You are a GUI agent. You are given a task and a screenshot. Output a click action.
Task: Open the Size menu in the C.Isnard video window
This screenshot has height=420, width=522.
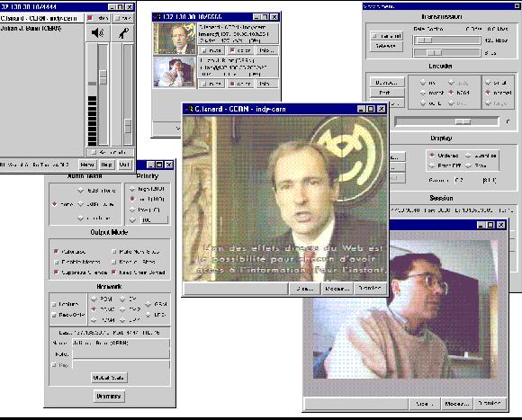point(304,289)
